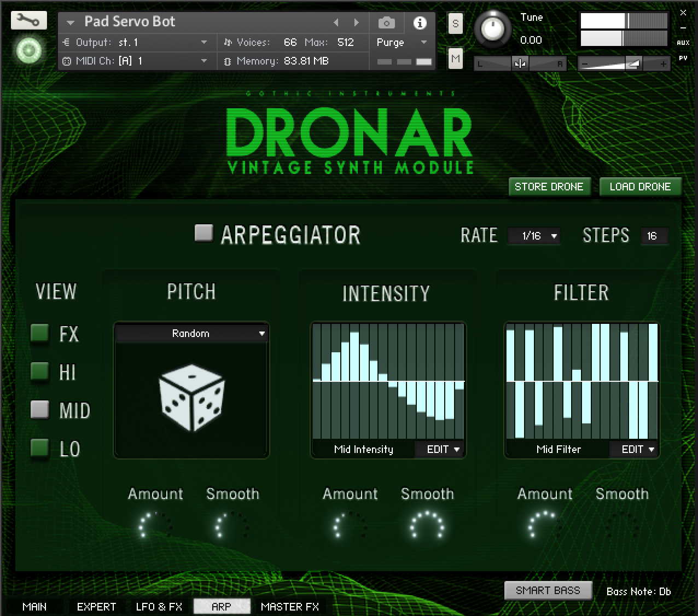Viewport: 698px width, 616px height.
Task: Click the Pad Servo Bot instrument name
Action: pos(130,22)
